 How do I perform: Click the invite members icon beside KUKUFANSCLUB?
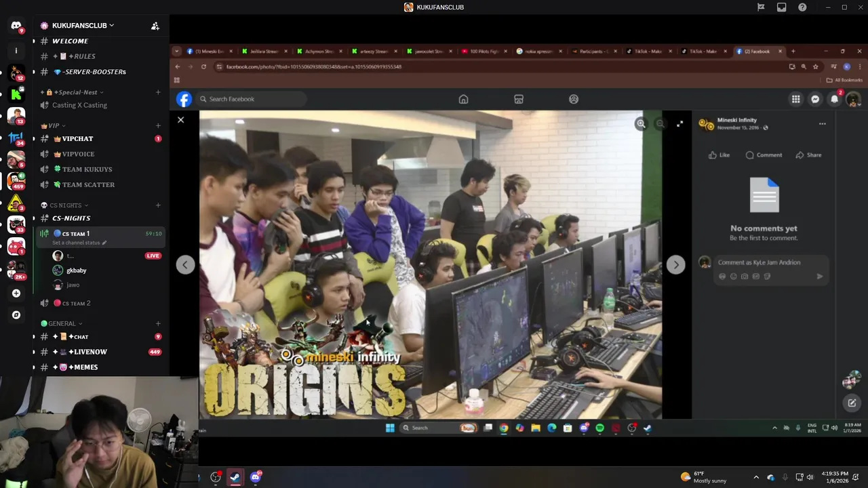(x=155, y=26)
